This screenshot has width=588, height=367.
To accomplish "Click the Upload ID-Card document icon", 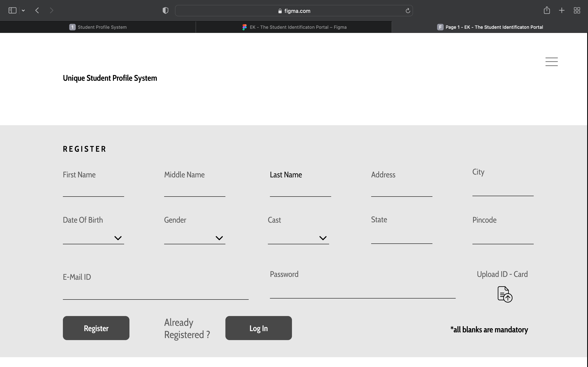I will tap(504, 294).
